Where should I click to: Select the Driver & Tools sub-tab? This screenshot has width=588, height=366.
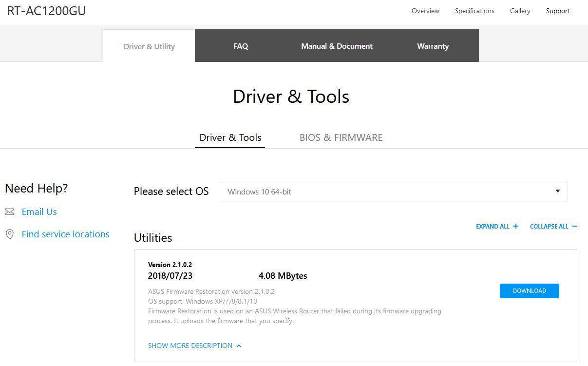[230, 137]
